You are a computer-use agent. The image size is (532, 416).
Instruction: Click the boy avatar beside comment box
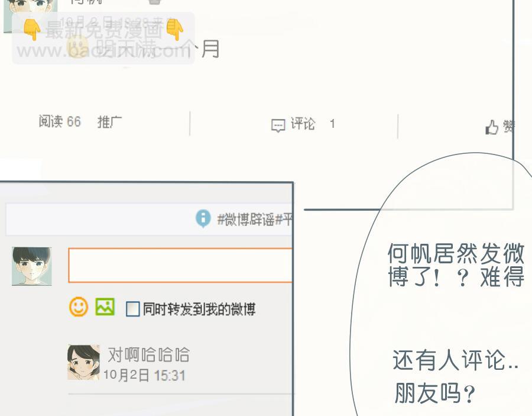(x=31, y=266)
